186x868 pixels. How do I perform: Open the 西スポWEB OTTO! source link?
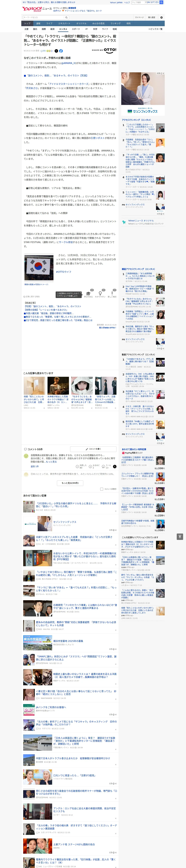pos(107,328)
